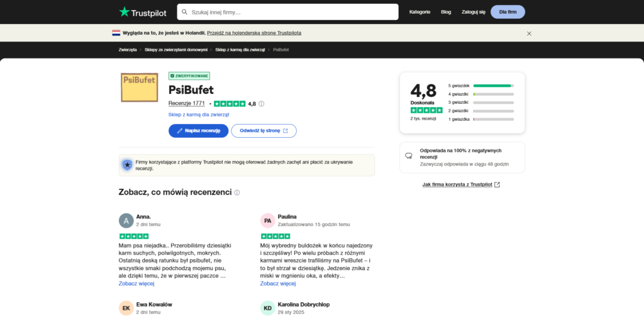The width and height of the screenshot is (644, 321).
Task: Click Paulina's PA avatar
Action: [268, 221]
